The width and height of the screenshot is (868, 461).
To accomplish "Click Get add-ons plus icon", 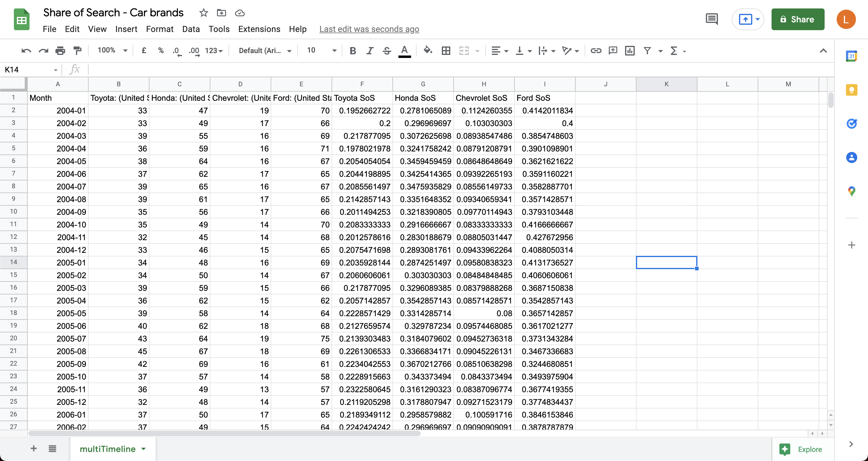I will tap(851, 245).
